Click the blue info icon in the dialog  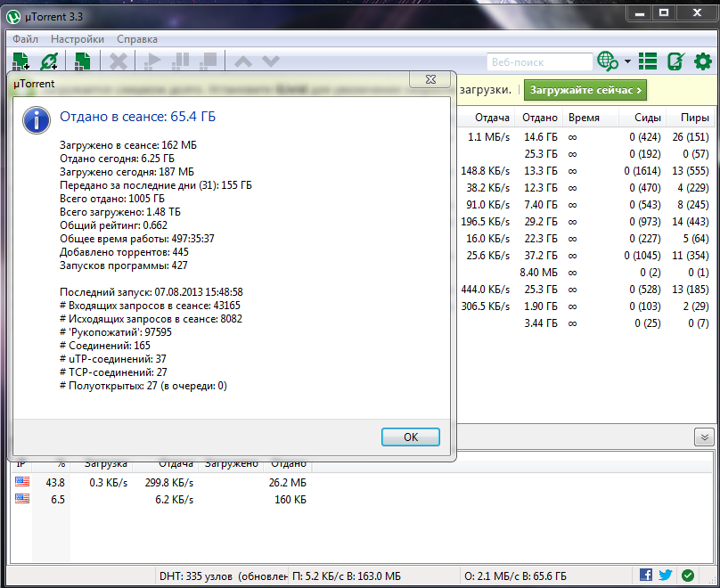click(x=37, y=120)
